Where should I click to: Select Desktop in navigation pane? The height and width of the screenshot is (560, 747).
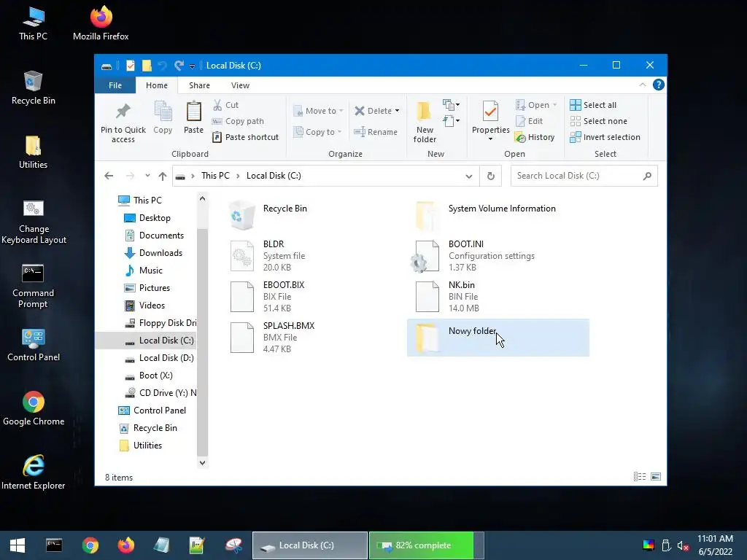tap(155, 217)
